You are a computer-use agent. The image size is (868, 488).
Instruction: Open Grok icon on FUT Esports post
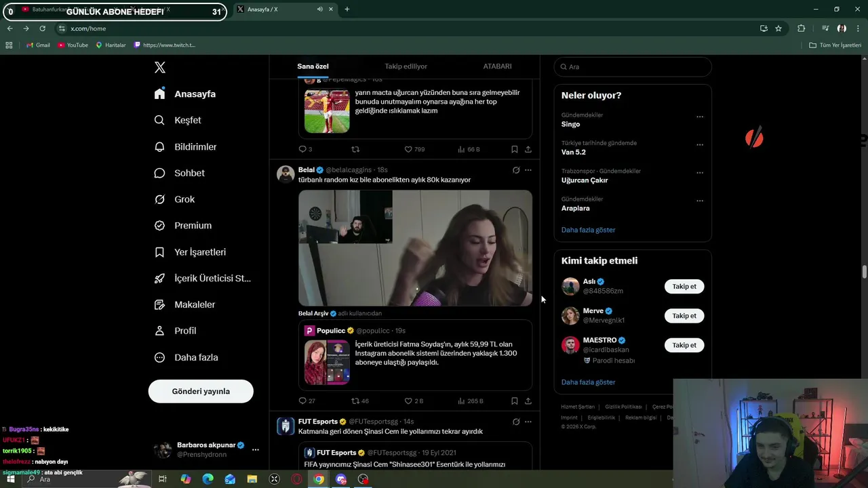click(x=516, y=422)
